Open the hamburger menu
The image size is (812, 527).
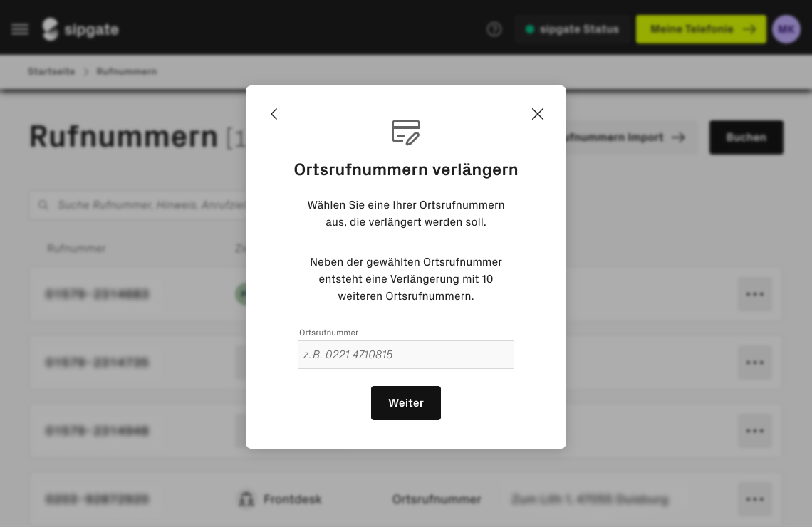[x=20, y=29]
